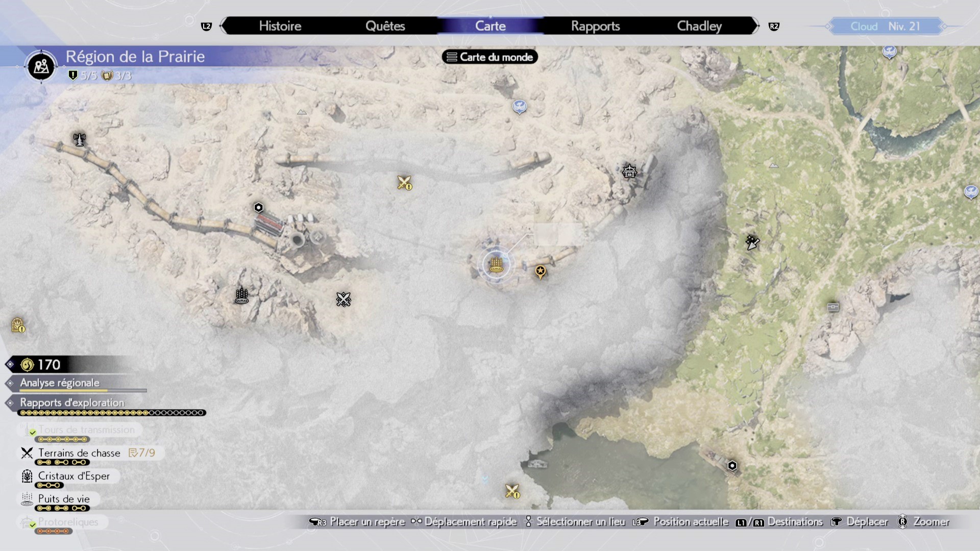Open the Rapports tab
Screen dimensions: 980x551
[x=595, y=26]
